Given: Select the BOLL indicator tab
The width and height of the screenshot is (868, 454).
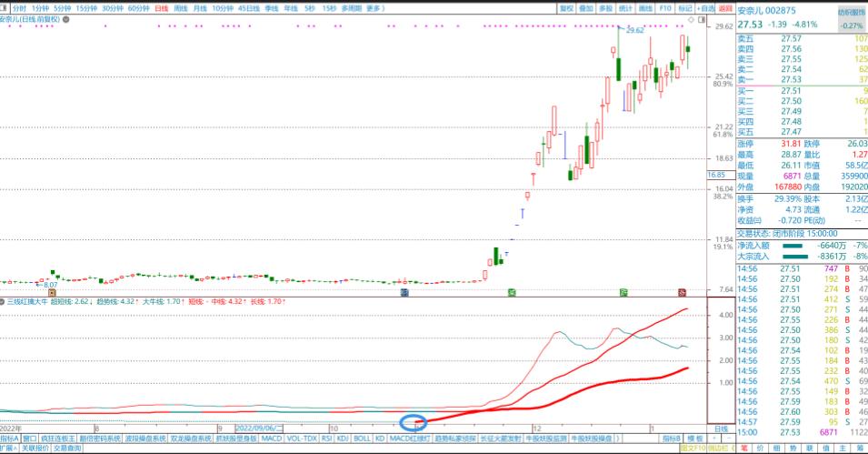Looking at the screenshot, I should [x=362, y=438].
